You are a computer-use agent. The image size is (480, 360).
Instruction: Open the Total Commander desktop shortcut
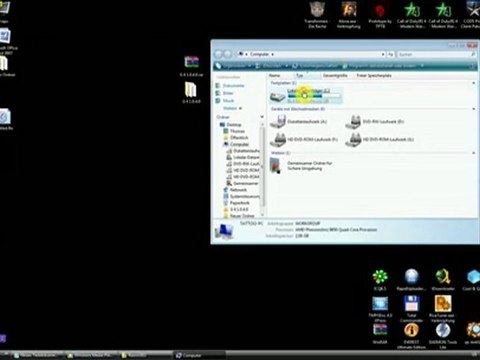click(x=411, y=309)
